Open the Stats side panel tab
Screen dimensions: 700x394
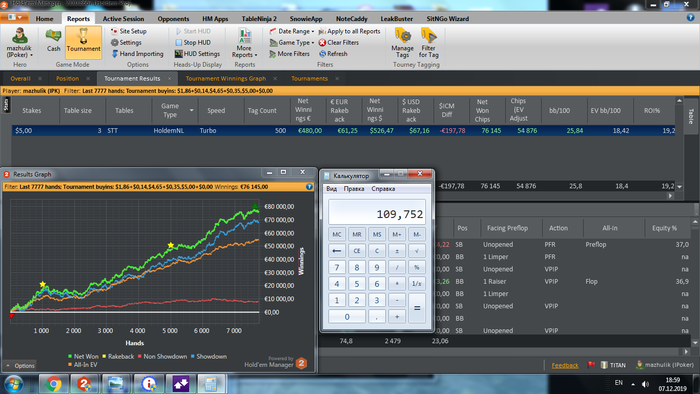coord(6,105)
